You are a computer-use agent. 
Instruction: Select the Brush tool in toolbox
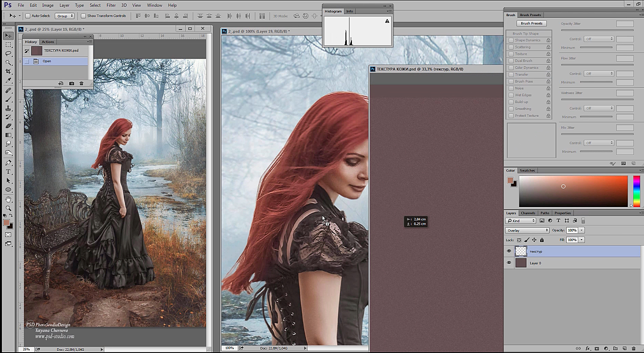pyautogui.click(x=8, y=99)
